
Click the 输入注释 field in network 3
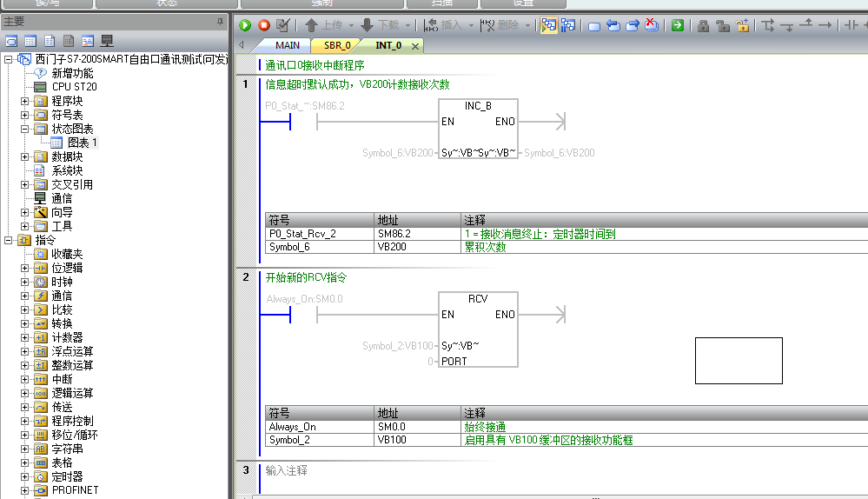(287, 470)
